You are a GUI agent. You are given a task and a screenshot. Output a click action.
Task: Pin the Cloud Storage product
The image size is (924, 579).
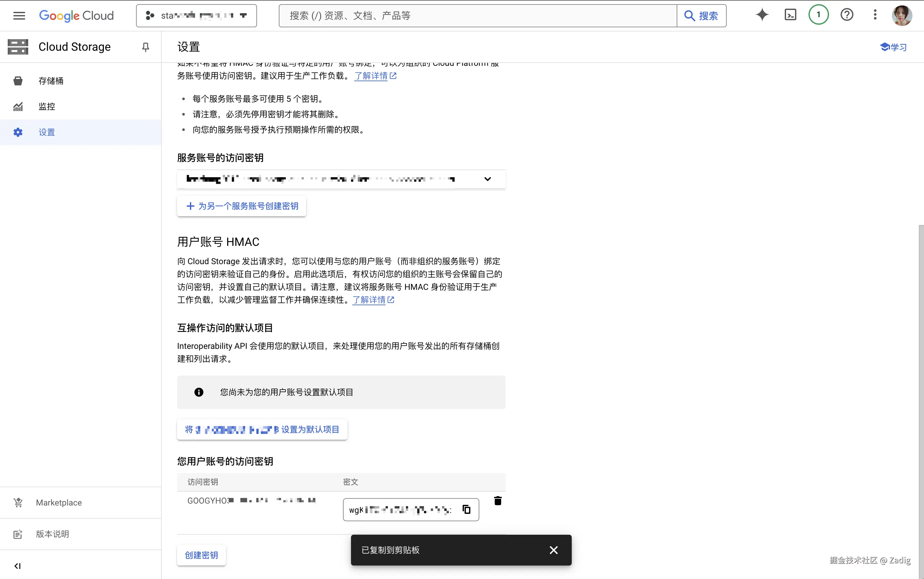[x=145, y=47]
